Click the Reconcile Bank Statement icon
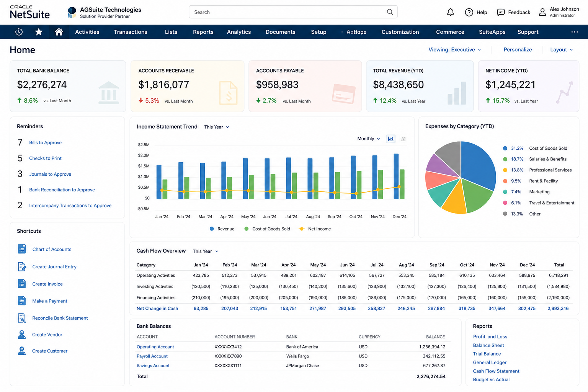The height and width of the screenshot is (392, 588). pyautogui.click(x=22, y=318)
